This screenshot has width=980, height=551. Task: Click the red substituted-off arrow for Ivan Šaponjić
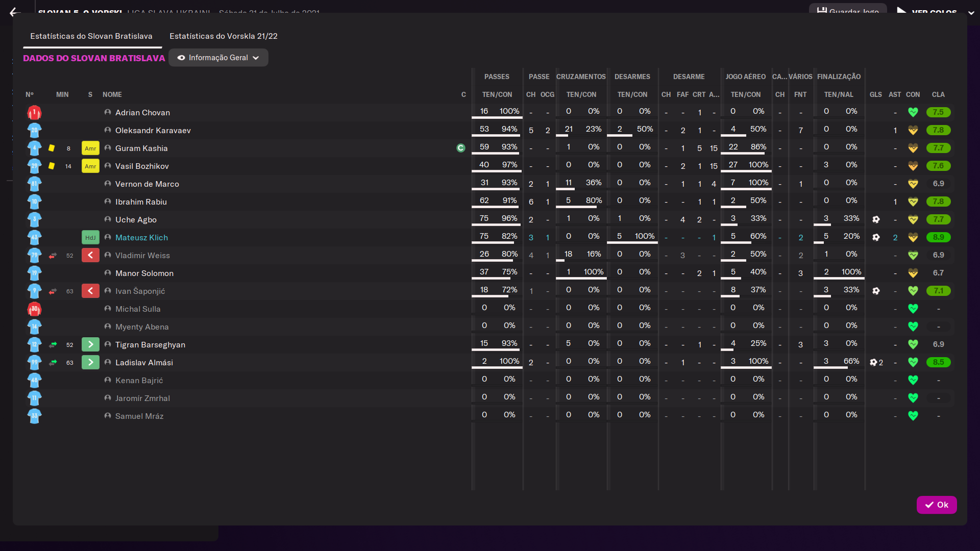90,291
